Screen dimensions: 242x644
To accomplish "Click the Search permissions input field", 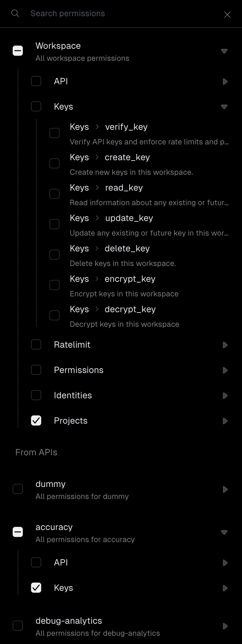I will (95, 13).
